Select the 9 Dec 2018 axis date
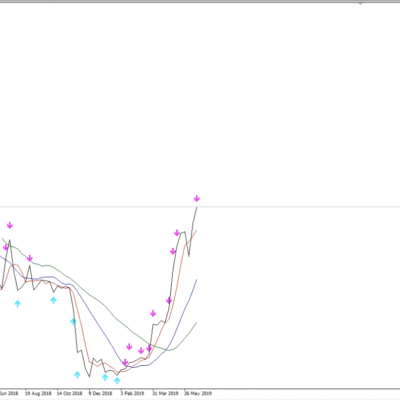This screenshot has height=400, width=400. pyautogui.click(x=100, y=393)
